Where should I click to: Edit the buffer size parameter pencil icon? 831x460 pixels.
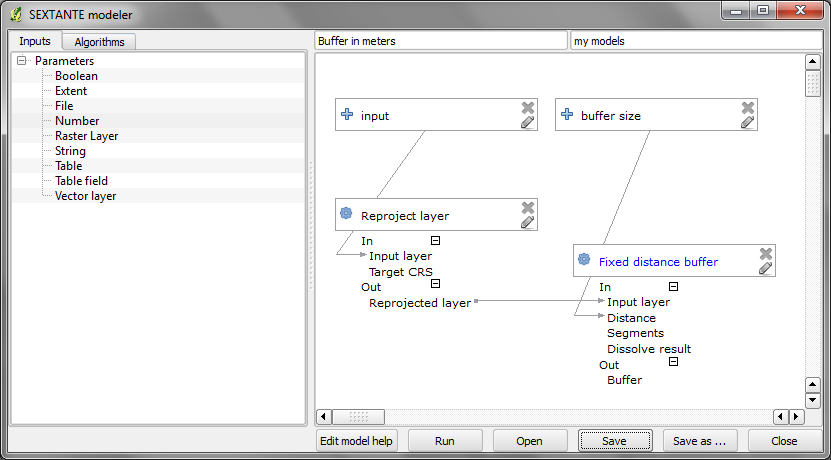[x=748, y=122]
